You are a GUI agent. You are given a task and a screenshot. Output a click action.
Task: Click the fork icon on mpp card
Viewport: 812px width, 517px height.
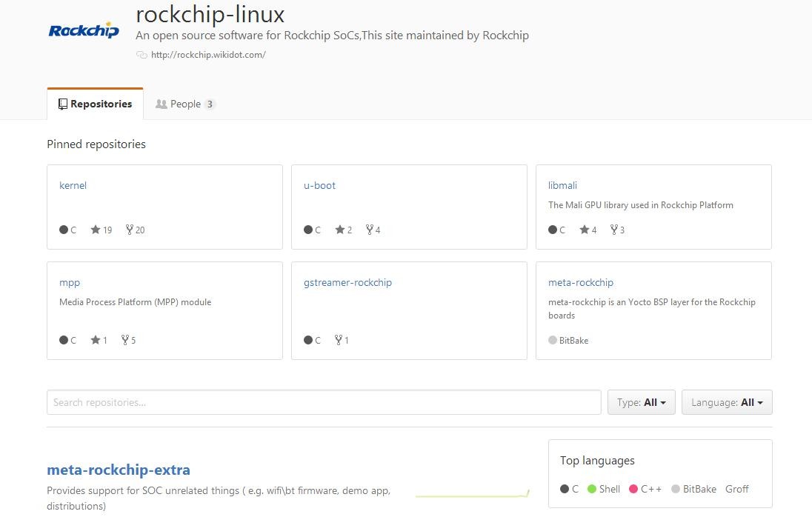(124, 340)
